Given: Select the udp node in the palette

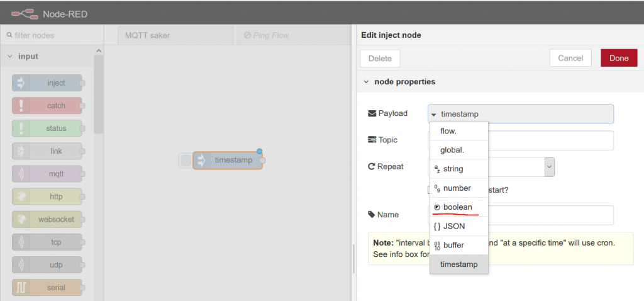Looking at the screenshot, I should [47, 265].
